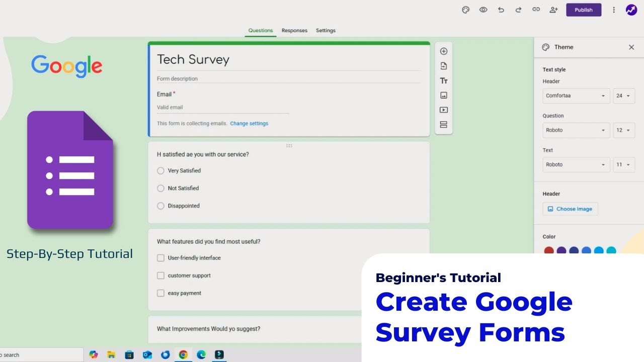Open the Header font size dropdown 24
Image resolution: width=644 pixels, height=362 pixels.
point(624,96)
